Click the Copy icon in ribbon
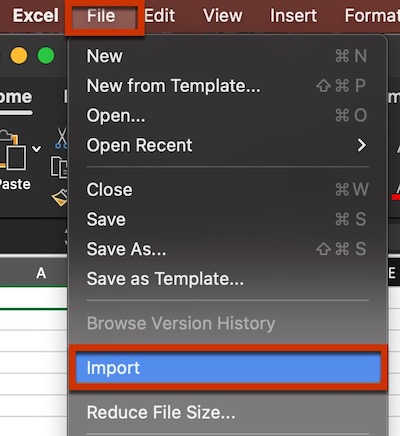Image resolution: width=400 pixels, height=436 pixels. 59,167
